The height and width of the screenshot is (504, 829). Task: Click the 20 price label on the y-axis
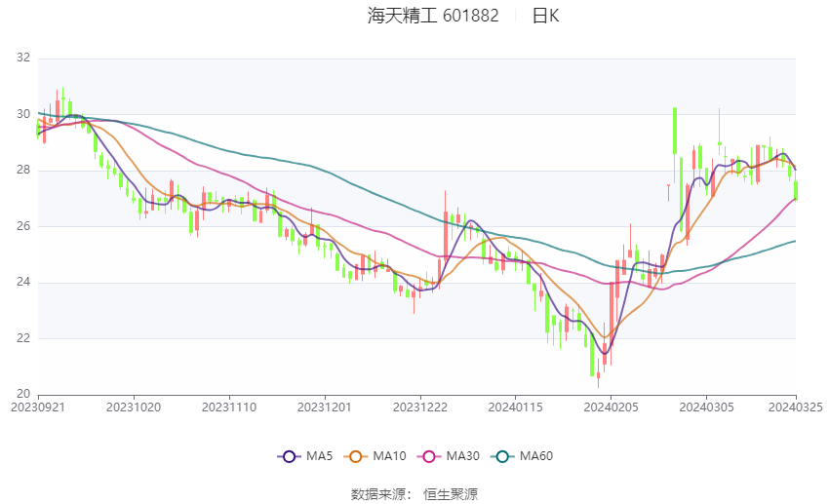pos(23,394)
